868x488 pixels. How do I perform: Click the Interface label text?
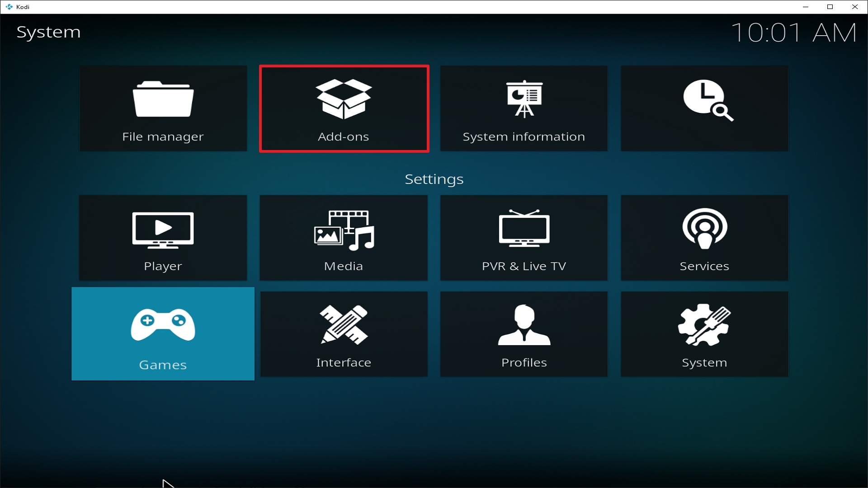coord(344,362)
